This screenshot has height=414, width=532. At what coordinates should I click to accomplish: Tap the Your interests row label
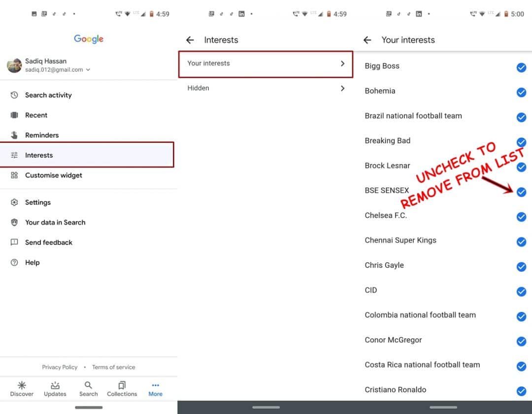[x=209, y=64]
